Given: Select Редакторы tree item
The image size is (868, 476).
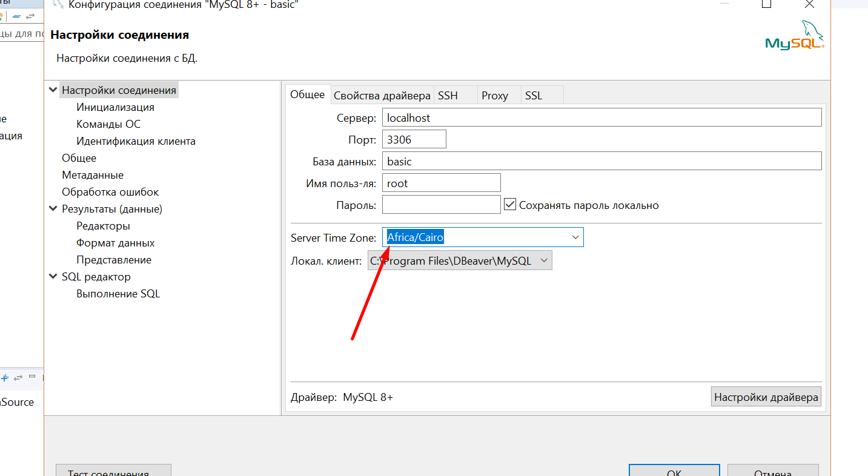Looking at the screenshot, I should (x=103, y=226).
